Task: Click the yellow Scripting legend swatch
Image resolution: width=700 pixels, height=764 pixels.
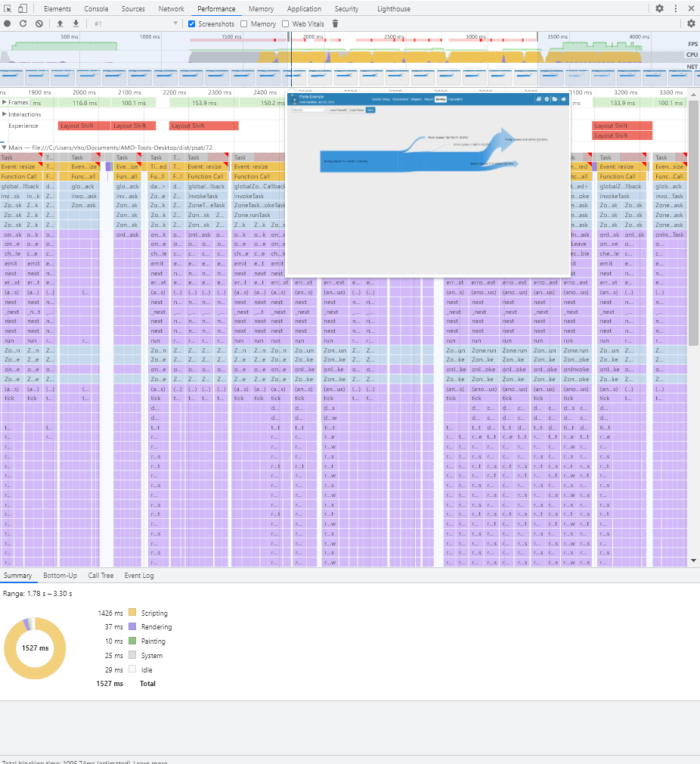Action: point(134,613)
